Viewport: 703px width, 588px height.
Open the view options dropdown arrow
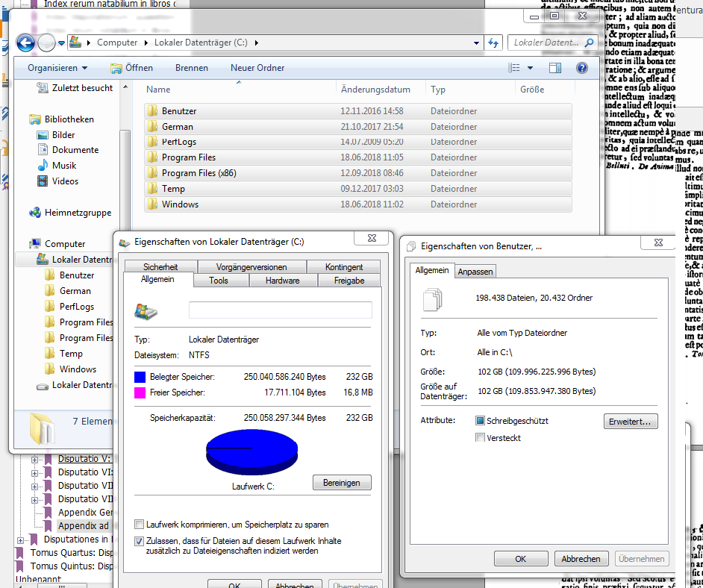tap(530, 68)
